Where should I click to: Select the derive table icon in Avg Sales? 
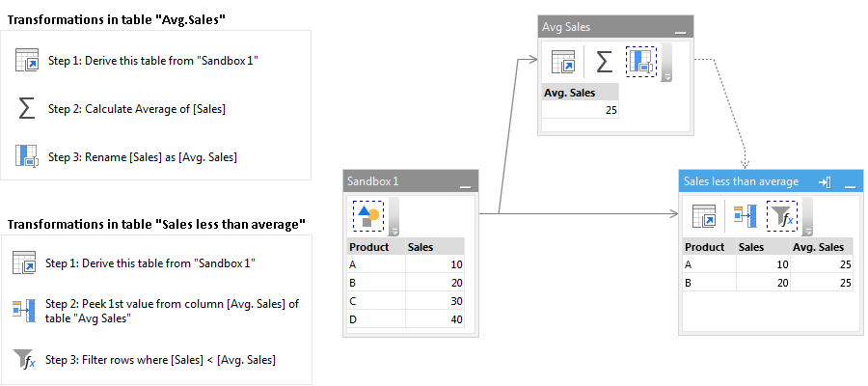coord(563,62)
